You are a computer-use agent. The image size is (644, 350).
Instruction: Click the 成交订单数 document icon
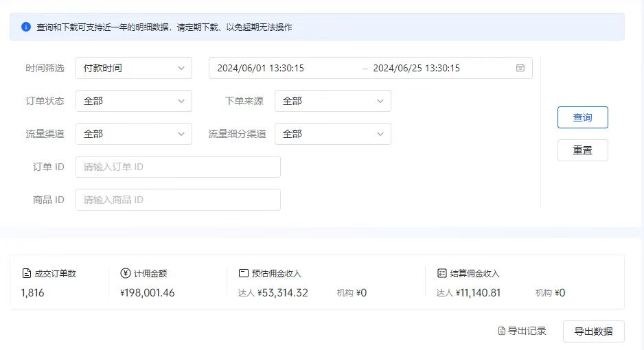(x=26, y=273)
